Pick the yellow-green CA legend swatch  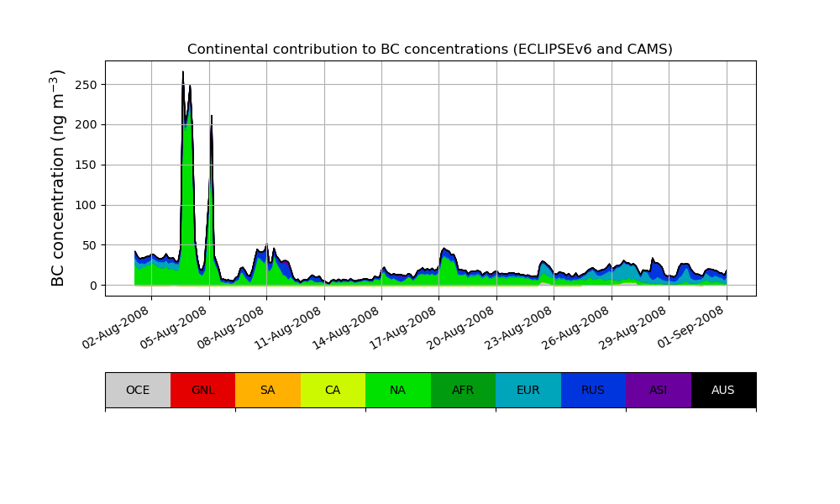pos(333,390)
